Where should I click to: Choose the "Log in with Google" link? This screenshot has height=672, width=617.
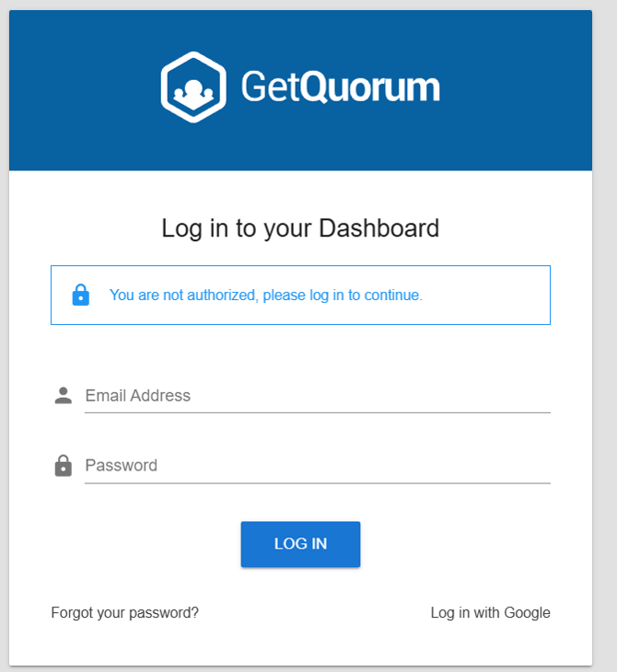coord(490,612)
